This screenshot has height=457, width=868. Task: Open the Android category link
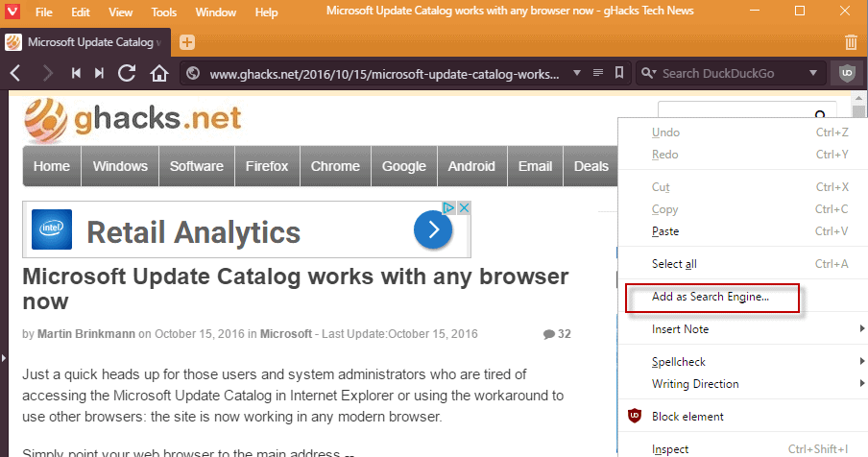point(471,166)
